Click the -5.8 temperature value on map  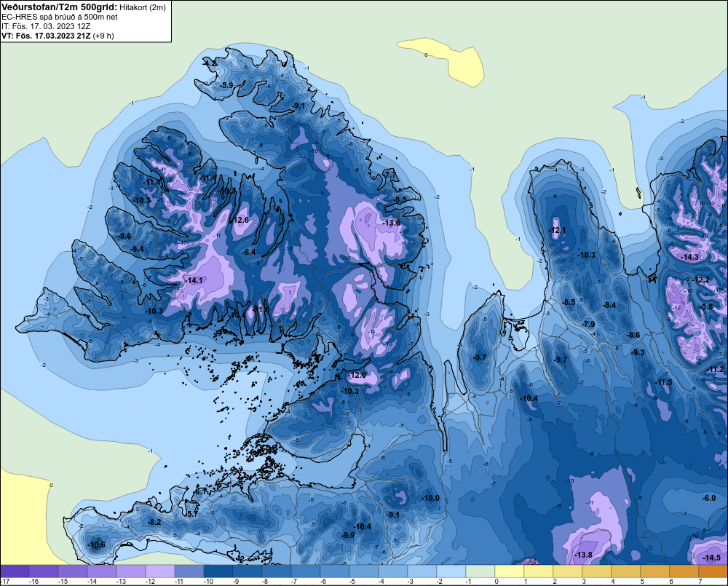pyautogui.click(x=706, y=306)
